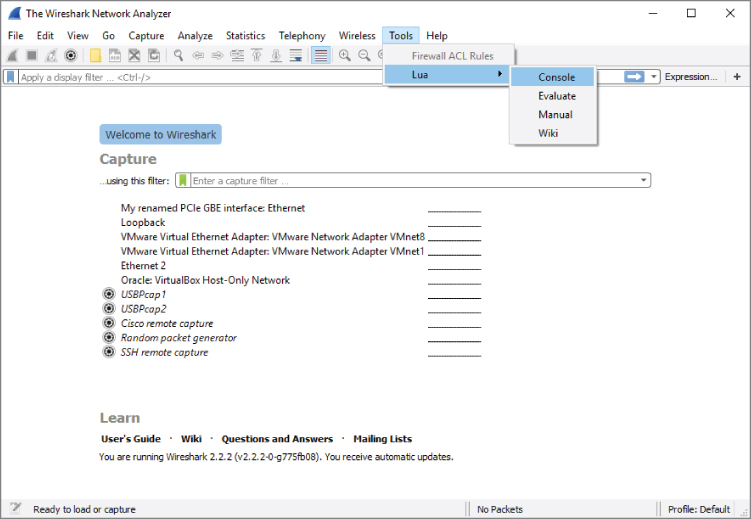This screenshot has height=519, width=751.
Task: Choose Evaluate from the Lua submenu
Action: (x=553, y=96)
